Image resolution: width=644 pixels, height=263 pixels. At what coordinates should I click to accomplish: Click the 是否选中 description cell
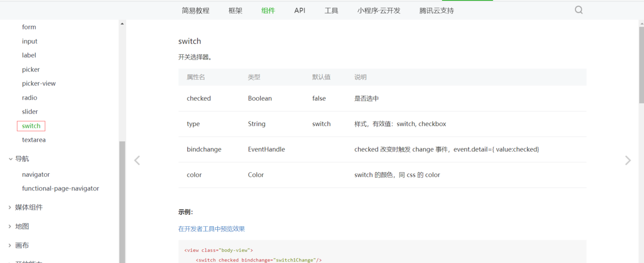(367, 98)
